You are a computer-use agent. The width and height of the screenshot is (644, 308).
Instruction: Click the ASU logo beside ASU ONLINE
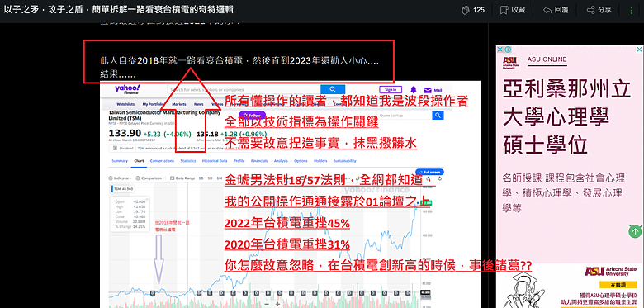coord(511,63)
